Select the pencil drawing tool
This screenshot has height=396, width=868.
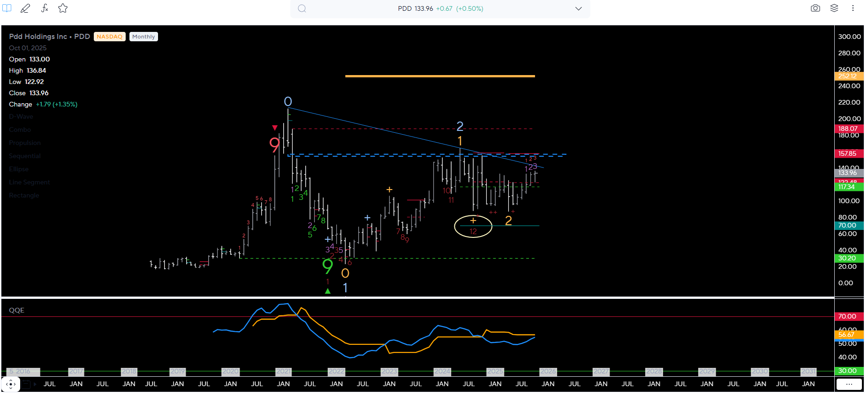[x=25, y=8]
